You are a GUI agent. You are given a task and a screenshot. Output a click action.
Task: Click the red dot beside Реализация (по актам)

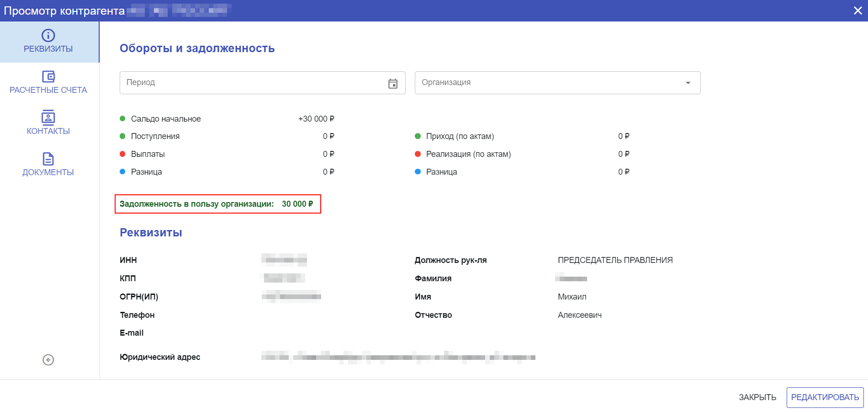418,154
